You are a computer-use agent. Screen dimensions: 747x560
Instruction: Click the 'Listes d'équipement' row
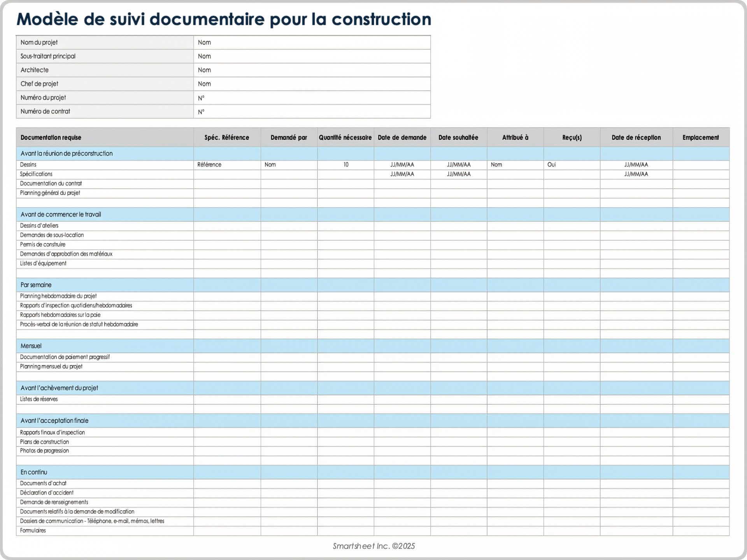point(373,264)
